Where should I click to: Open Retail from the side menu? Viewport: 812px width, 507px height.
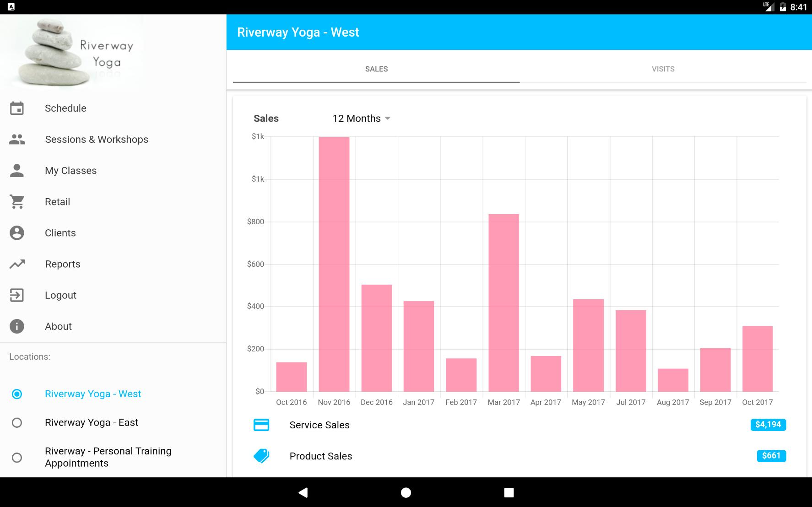(113, 202)
